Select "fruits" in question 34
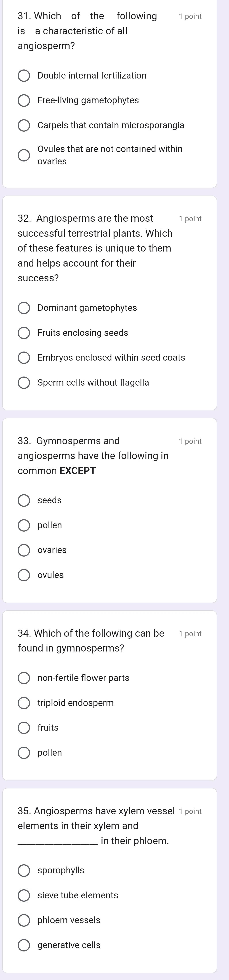The image size is (229, 980). 24,727
